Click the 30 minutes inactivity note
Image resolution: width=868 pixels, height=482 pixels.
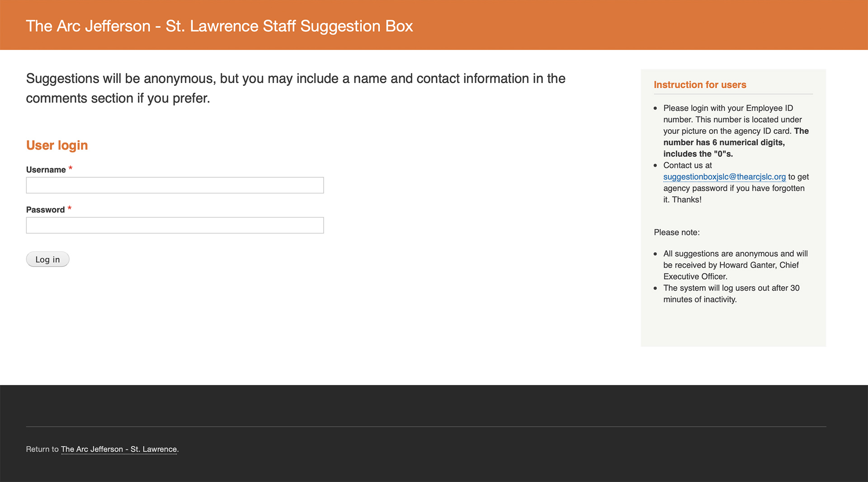tap(731, 294)
